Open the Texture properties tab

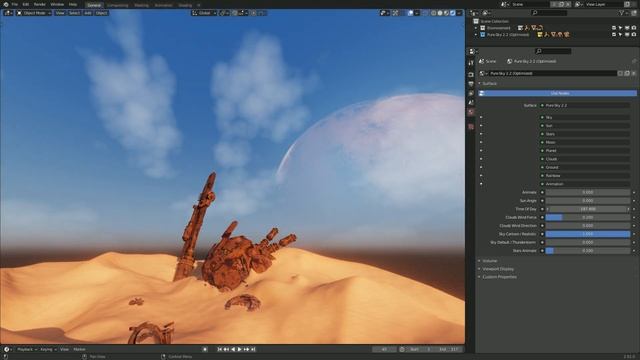tap(471, 127)
